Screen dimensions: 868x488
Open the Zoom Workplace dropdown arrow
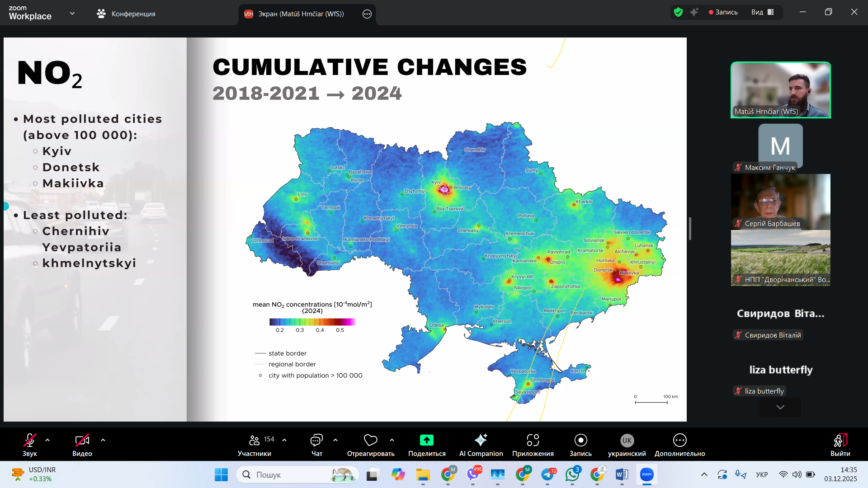(72, 14)
